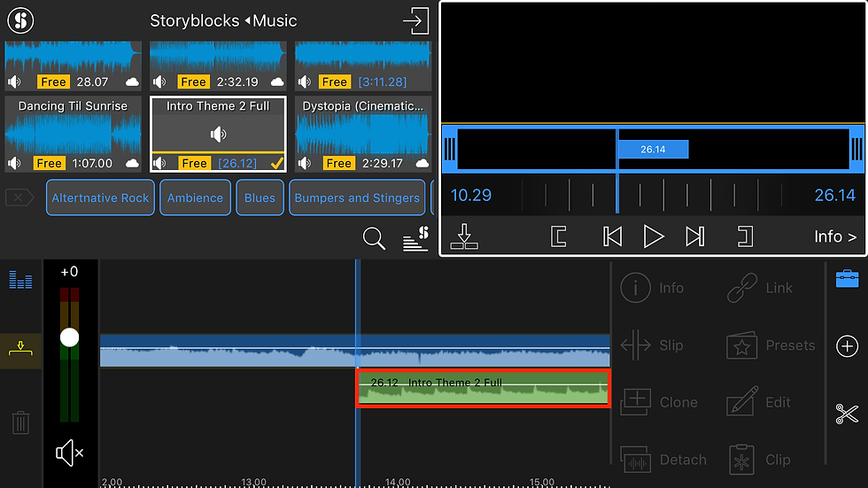Skip to the clip end button

click(694, 236)
